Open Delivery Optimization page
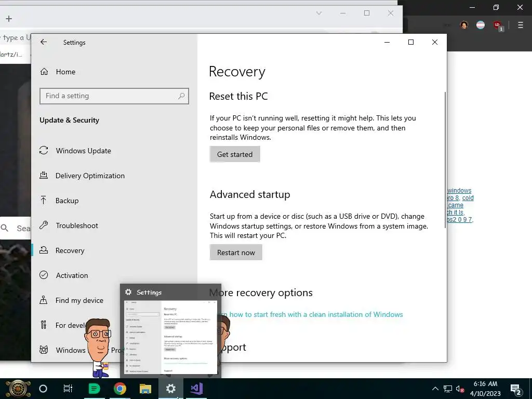The height and width of the screenshot is (399, 532). click(x=90, y=176)
